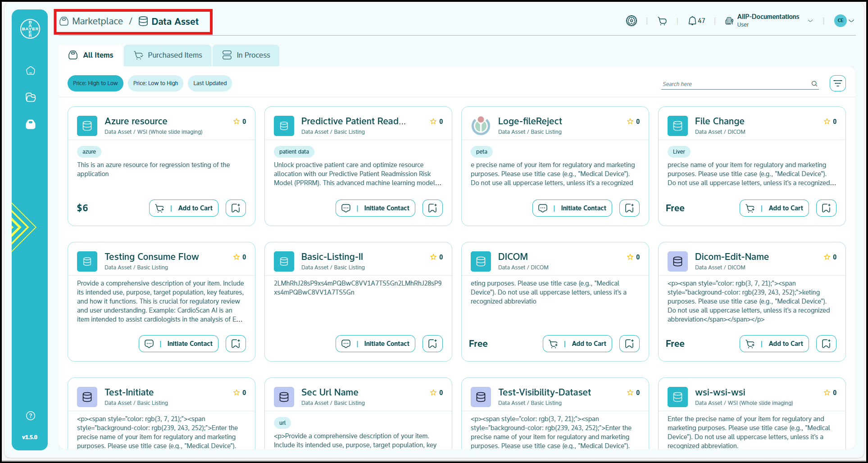Initiate Contact on Predictive Patient Readmission card
The height and width of the screenshot is (463, 868).
click(x=375, y=208)
